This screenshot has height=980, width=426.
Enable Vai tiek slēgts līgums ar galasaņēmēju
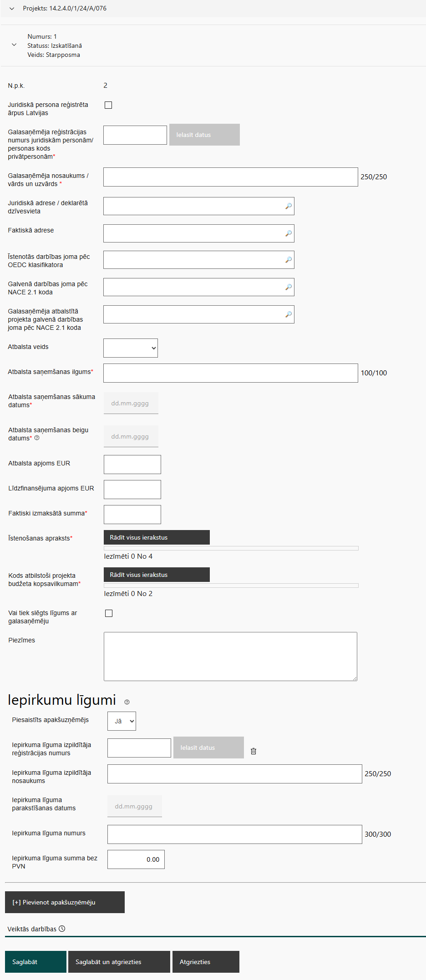109,613
